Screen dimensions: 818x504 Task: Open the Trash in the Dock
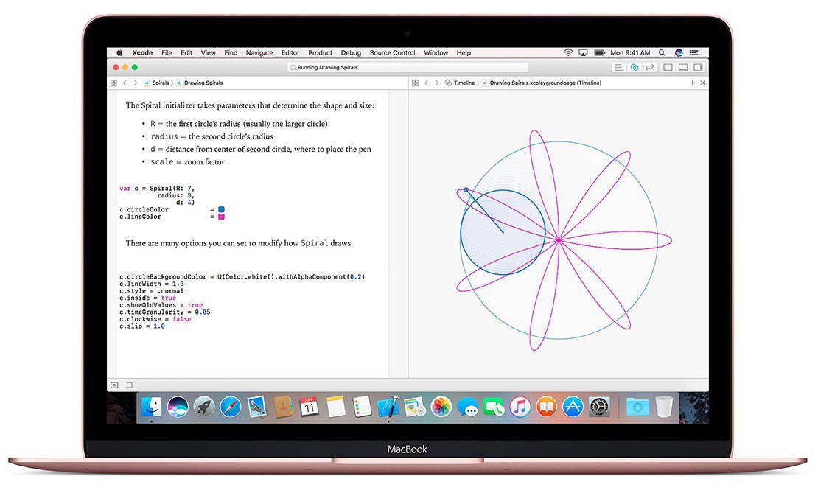point(664,407)
